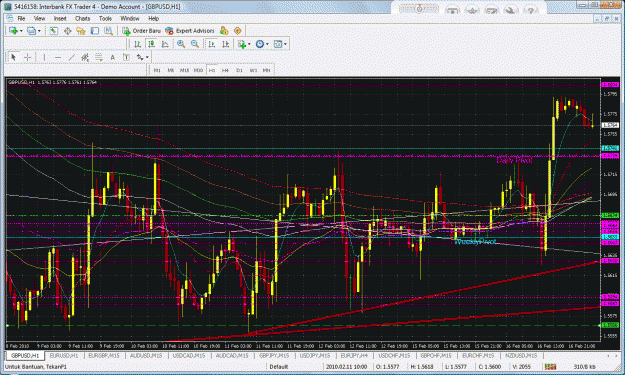Screen dimensions: 625x375
Task: Open the Help menu
Action: (x=153, y=18)
